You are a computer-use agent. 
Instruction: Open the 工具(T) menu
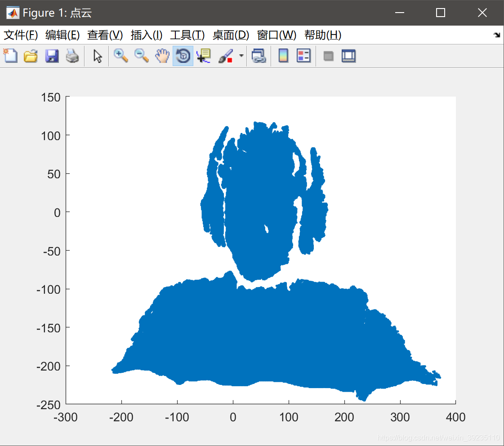coord(187,35)
